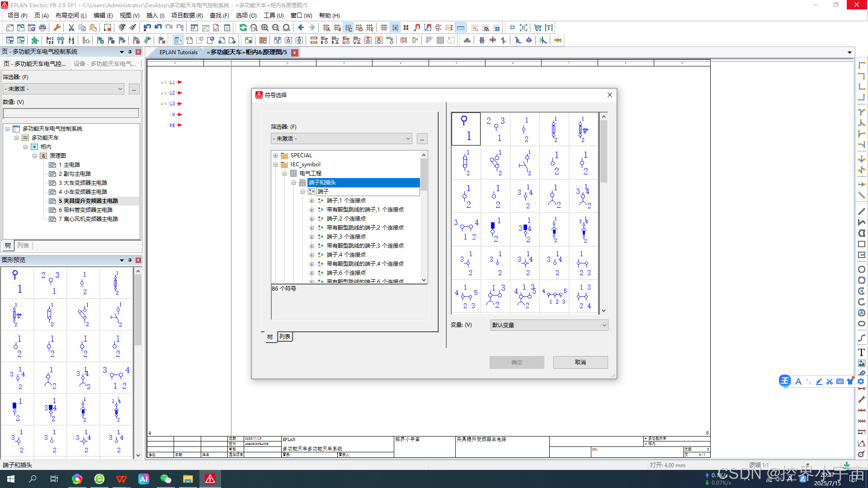Open the 插入 (I) menu
The width and height of the screenshot is (868, 488).
point(155,15)
